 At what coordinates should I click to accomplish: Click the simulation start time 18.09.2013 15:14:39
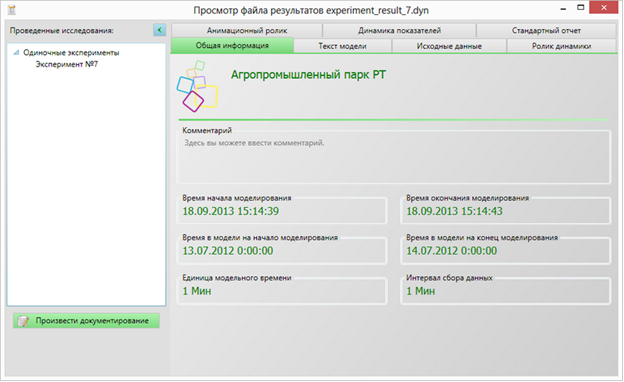pos(230,211)
